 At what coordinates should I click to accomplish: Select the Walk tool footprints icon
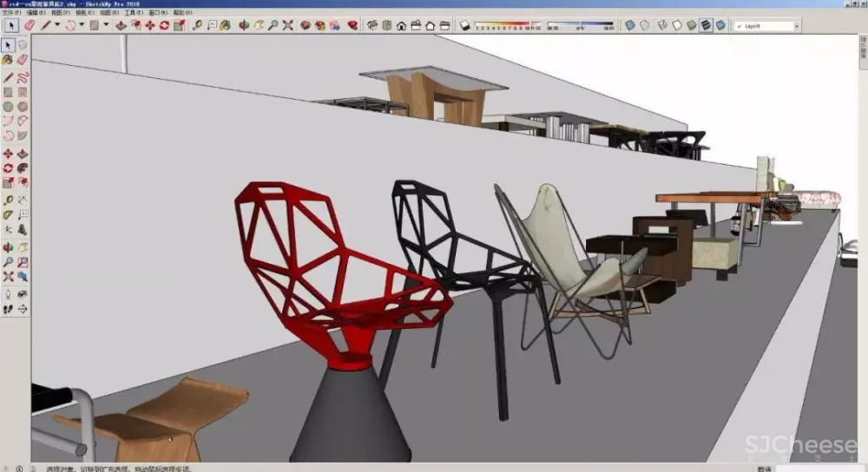point(9,308)
